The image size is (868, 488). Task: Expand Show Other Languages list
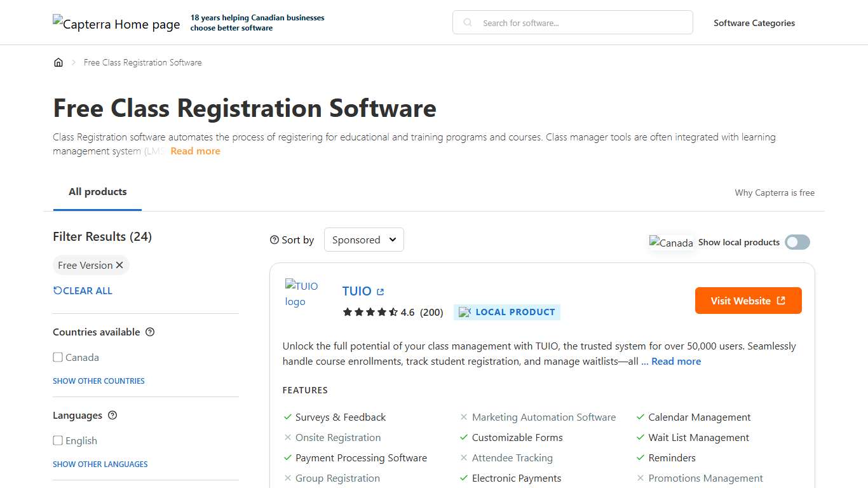coord(100,464)
